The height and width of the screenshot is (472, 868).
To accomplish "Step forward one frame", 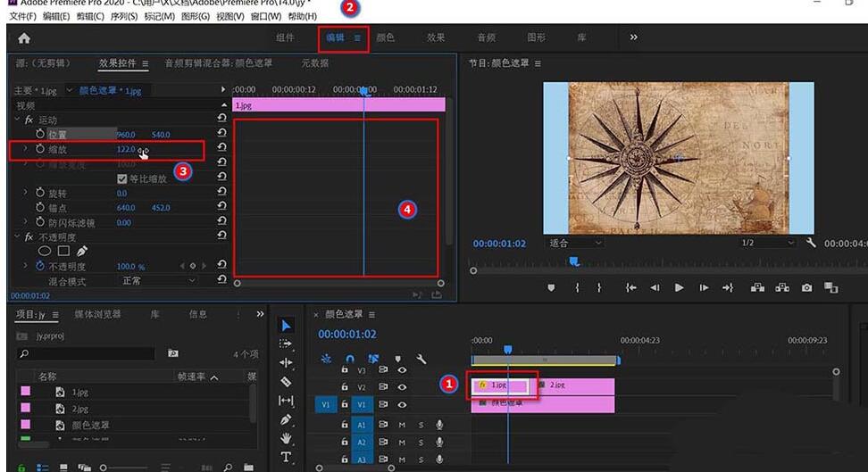I will pos(704,287).
